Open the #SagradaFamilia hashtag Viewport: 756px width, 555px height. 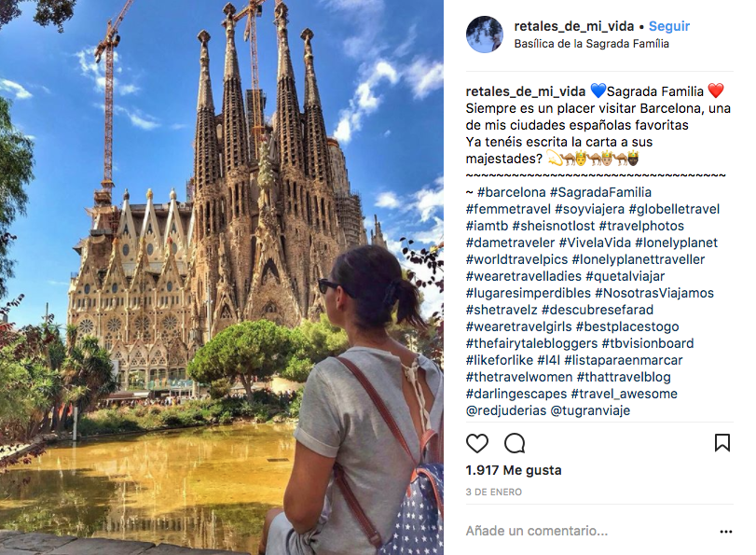tap(600, 192)
